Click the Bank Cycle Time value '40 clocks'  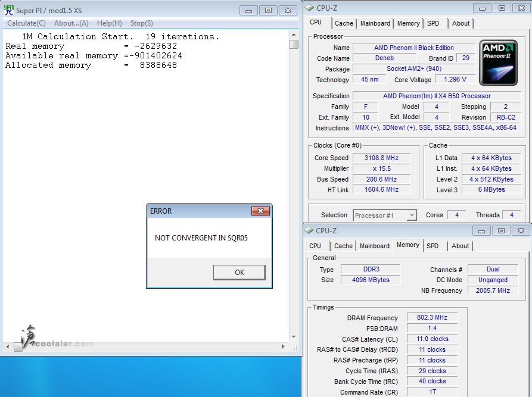pos(433,381)
